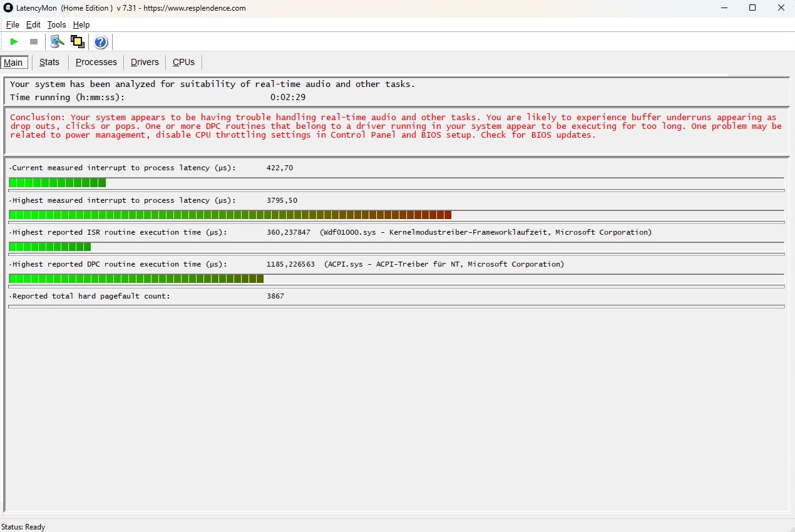Start monitoring with the green play button
This screenshot has height=532, width=795.
click(14, 42)
